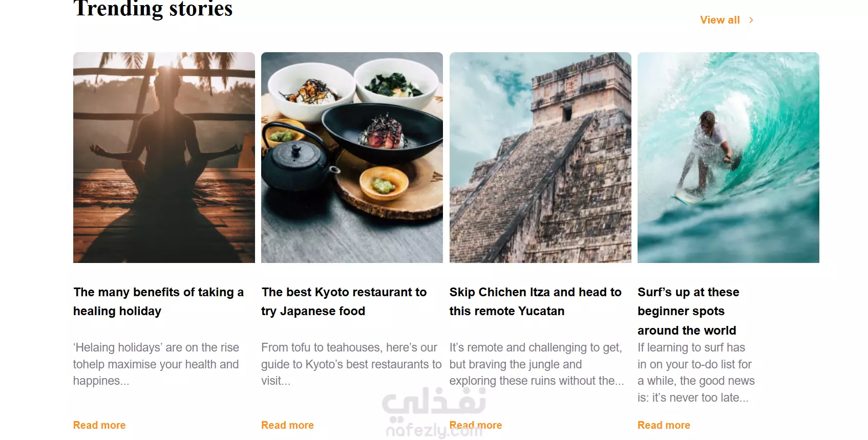Read more about Kyoto restaurants

tap(287, 425)
